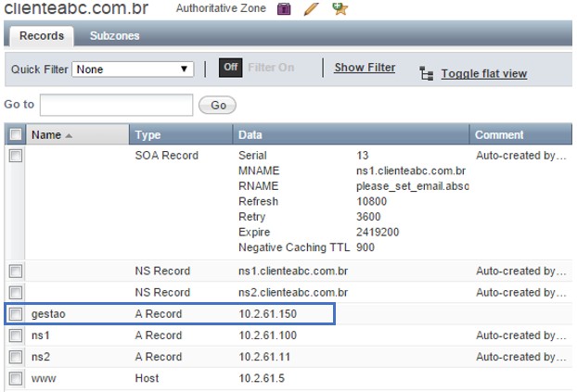Image resolution: width=577 pixels, height=392 pixels.
Task: Click the Show Filter link
Action: coord(365,68)
